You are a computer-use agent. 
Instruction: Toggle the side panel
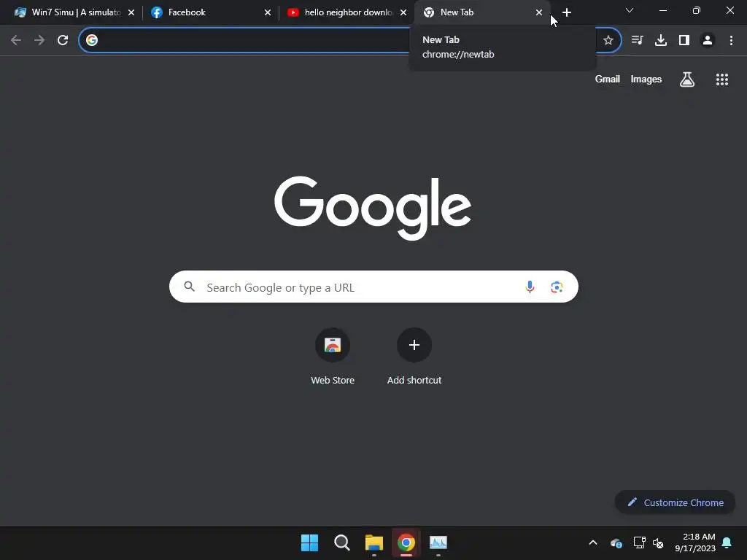click(x=684, y=40)
